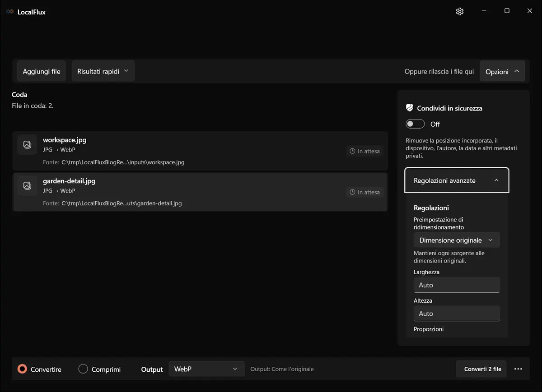The image size is (542, 392).
Task: Click the 'Oppure rilascia i file qui' text
Action: (x=439, y=71)
